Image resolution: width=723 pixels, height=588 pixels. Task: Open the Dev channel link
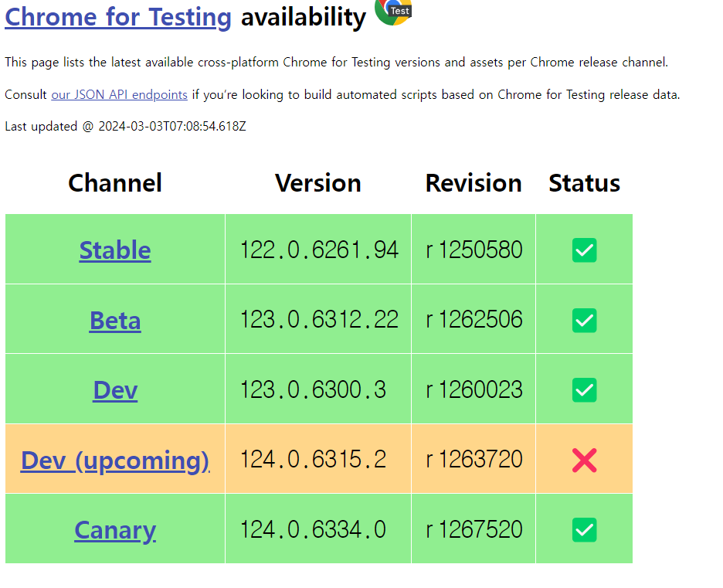(x=115, y=390)
